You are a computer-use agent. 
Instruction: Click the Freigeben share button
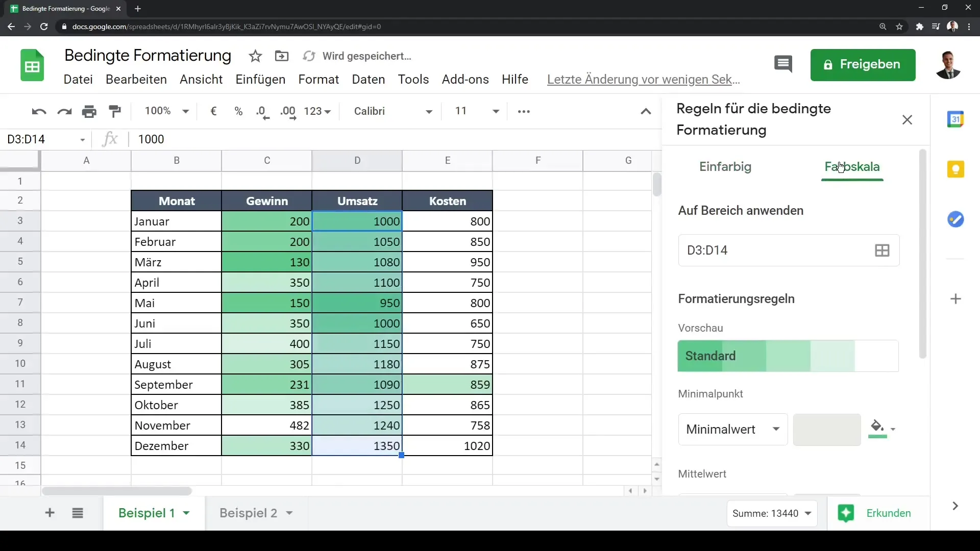(x=863, y=65)
